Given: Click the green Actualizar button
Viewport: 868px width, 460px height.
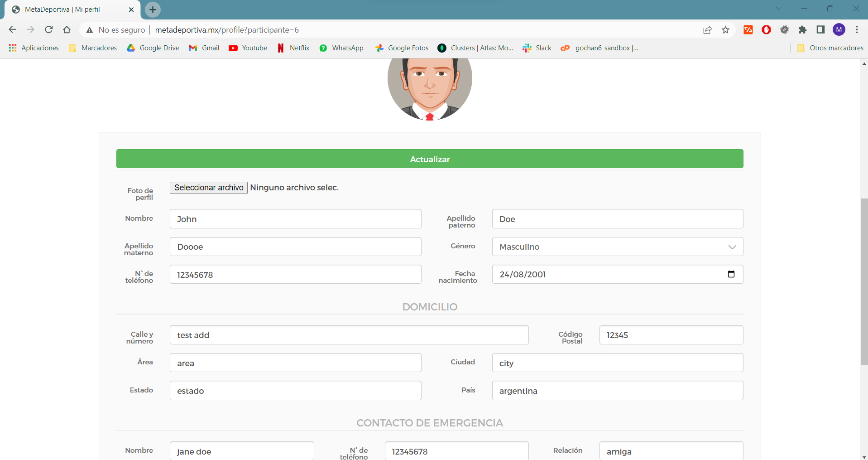Looking at the screenshot, I should (430, 159).
